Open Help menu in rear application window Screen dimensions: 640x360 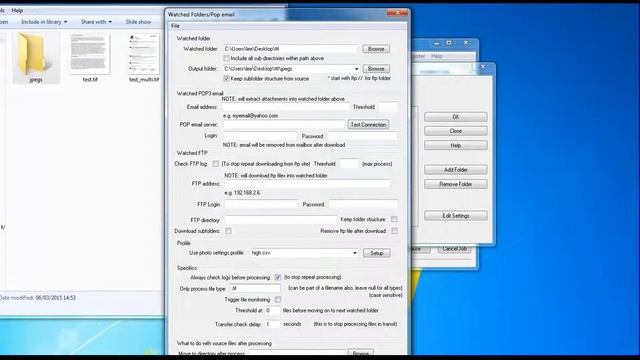pyautogui.click(x=437, y=56)
